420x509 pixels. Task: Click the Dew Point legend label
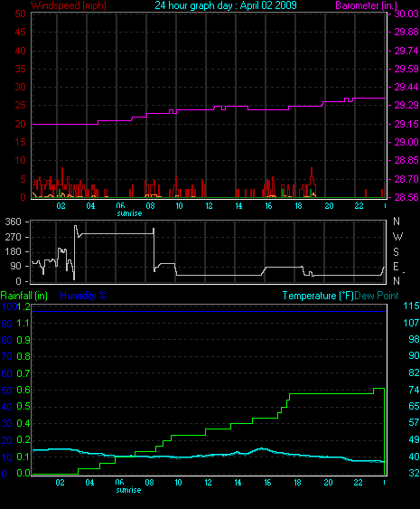[x=377, y=296]
